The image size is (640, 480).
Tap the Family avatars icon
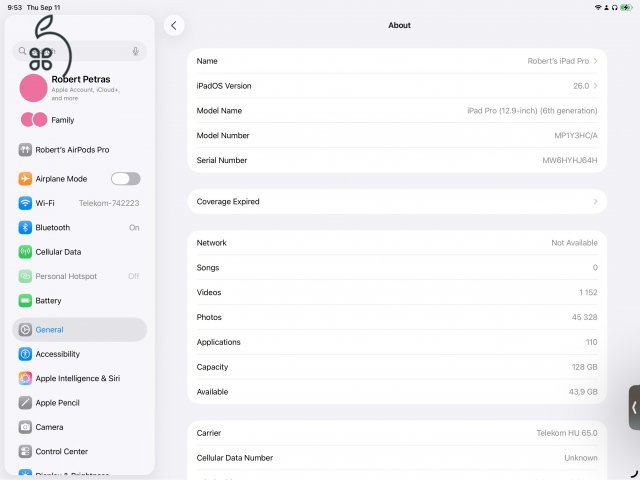pyautogui.click(x=34, y=120)
